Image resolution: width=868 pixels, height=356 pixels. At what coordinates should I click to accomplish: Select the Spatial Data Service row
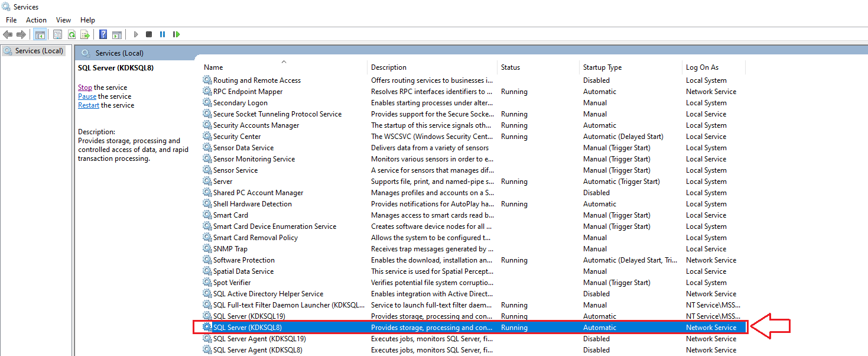click(474, 271)
